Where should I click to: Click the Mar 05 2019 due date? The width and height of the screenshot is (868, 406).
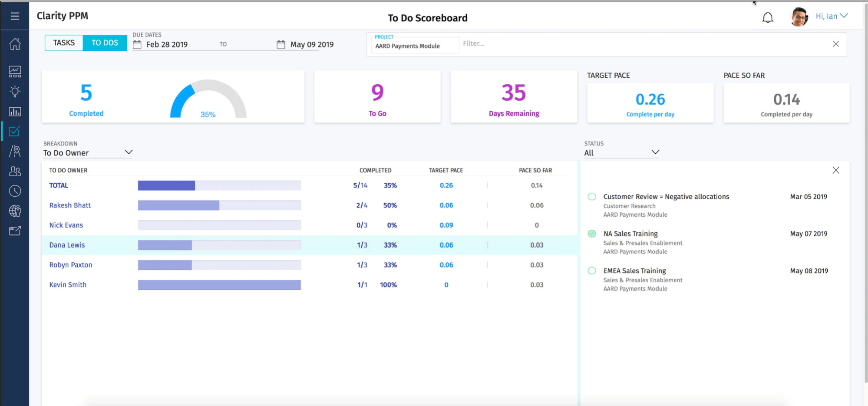pyautogui.click(x=809, y=197)
